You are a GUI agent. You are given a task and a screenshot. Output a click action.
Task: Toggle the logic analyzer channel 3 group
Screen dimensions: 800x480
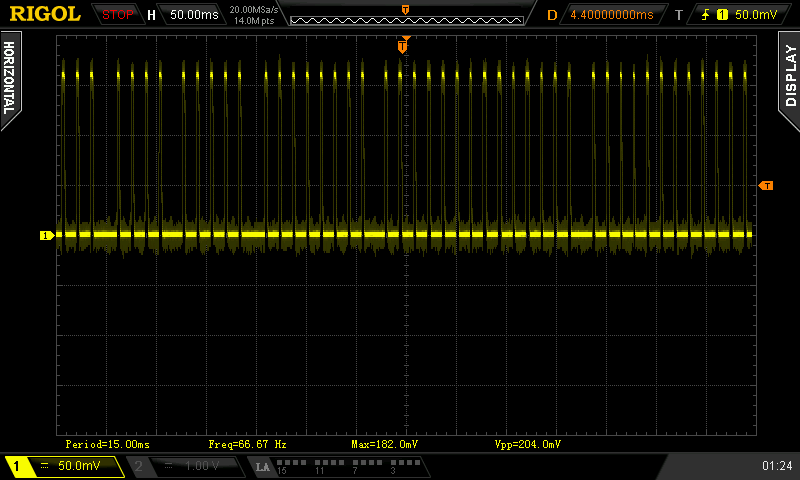pos(405,466)
